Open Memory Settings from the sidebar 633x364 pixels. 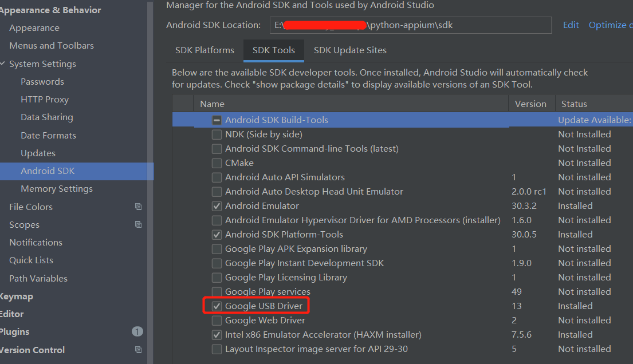click(x=56, y=188)
